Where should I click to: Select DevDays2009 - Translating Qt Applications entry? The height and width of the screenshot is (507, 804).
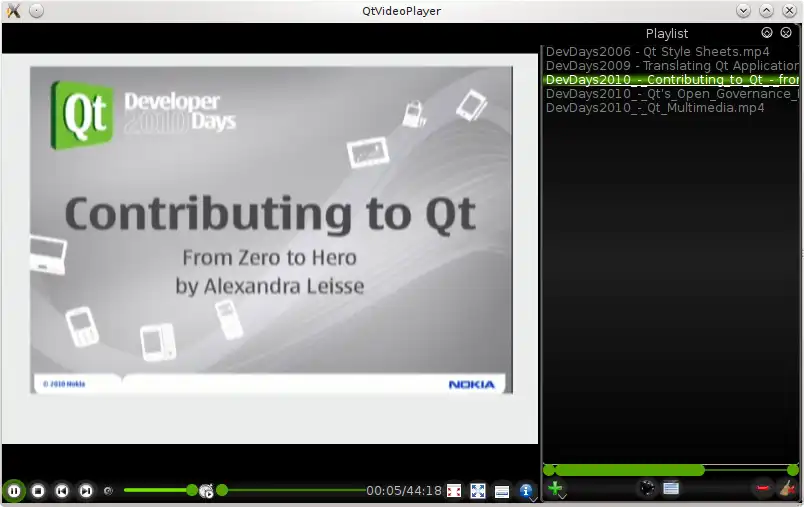pyautogui.click(x=670, y=66)
